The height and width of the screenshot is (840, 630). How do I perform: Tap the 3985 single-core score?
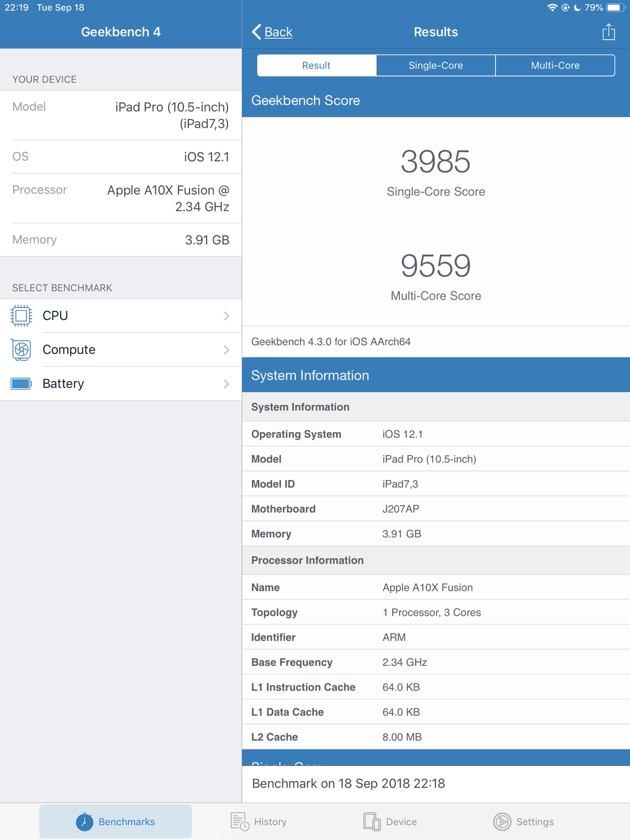(435, 161)
